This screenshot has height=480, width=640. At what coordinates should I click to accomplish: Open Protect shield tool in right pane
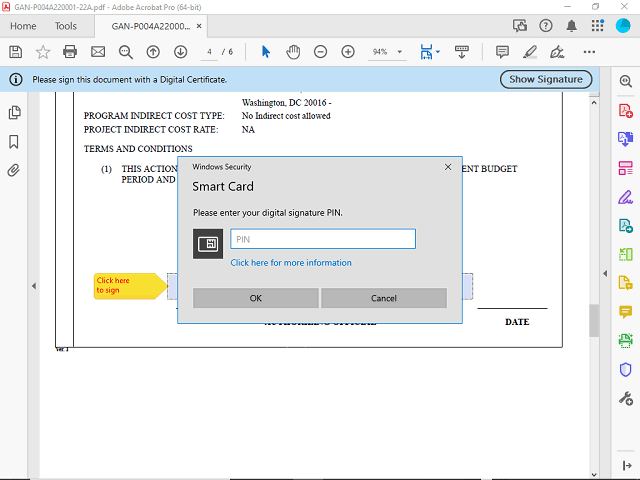[x=626, y=369]
